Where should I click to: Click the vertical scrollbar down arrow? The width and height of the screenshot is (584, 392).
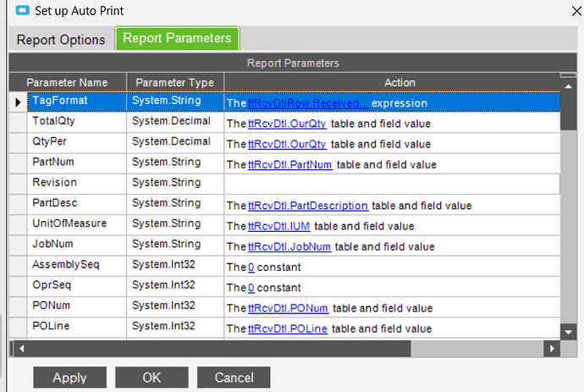[569, 332]
